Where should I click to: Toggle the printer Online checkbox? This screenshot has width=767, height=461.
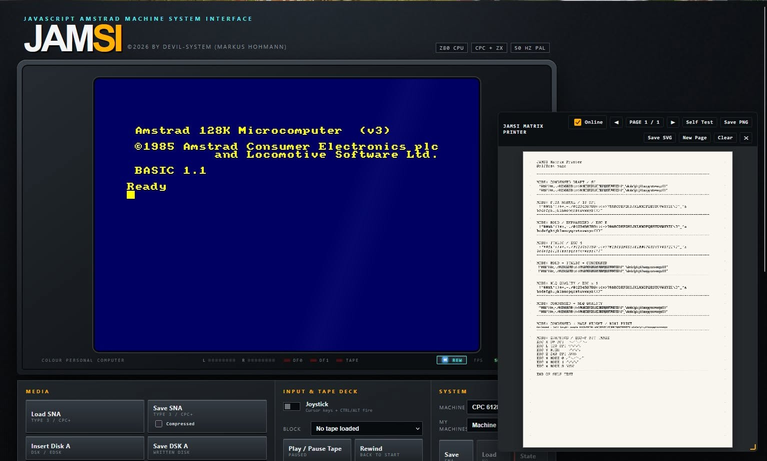click(x=578, y=122)
